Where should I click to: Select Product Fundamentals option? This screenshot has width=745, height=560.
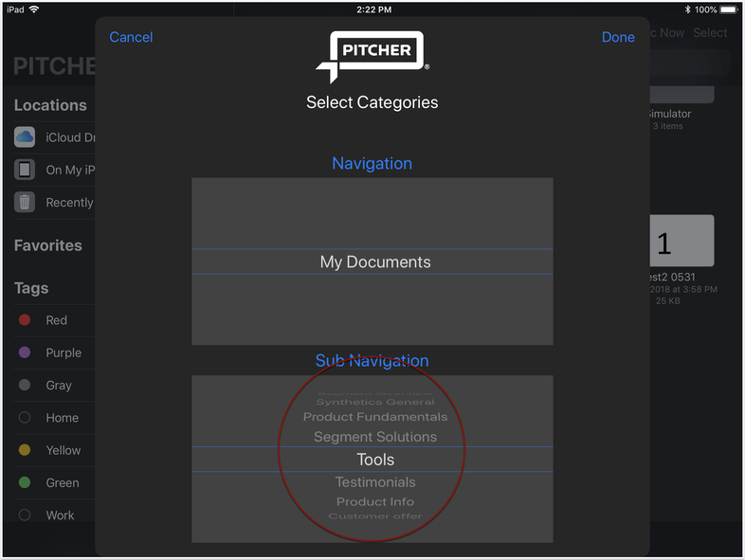tap(374, 417)
